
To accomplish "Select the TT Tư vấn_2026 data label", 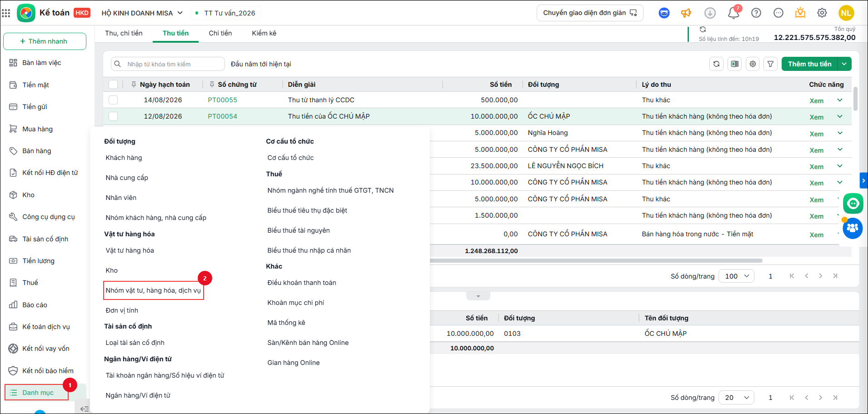I will click(x=226, y=13).
